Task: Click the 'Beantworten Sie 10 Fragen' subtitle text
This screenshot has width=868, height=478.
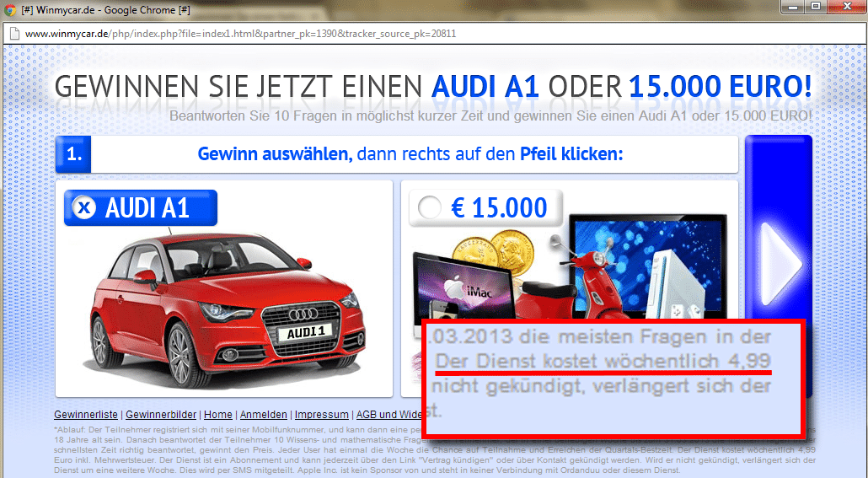Action: pyautogui.click(x=490, y=115)
